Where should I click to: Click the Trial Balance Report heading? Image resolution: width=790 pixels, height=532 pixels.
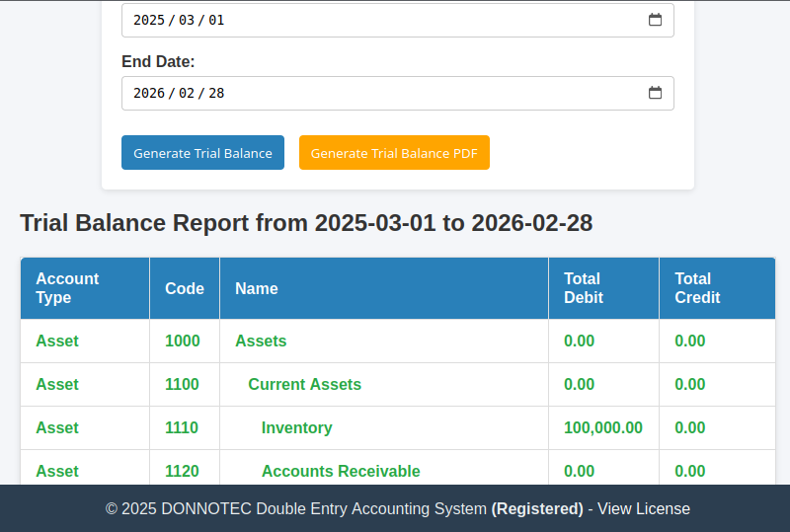306,223
